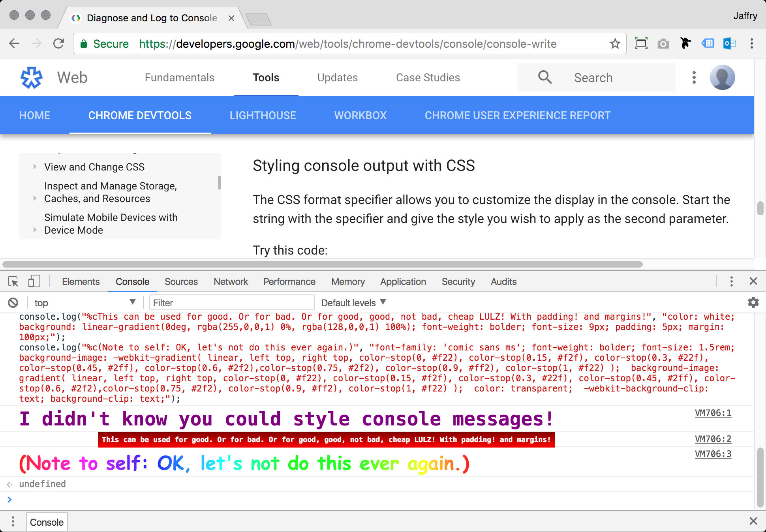766x532 pixels.
Task: Select the Audits panel tab
Action: pos(502,281)
